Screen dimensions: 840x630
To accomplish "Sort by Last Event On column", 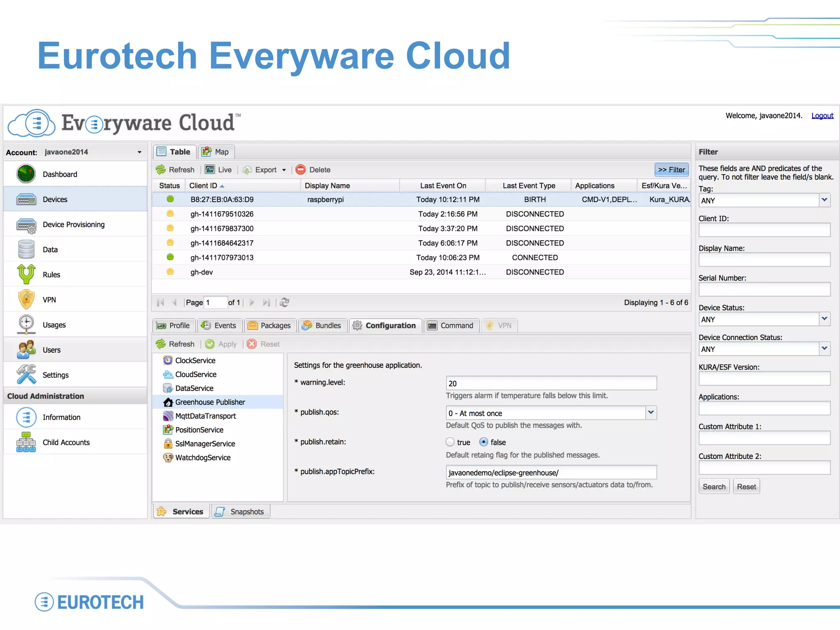I will coord(443,186).
